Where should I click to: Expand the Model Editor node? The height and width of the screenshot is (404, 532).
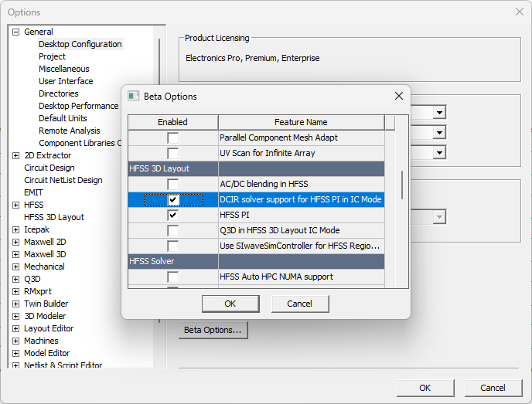click(15, 354)
